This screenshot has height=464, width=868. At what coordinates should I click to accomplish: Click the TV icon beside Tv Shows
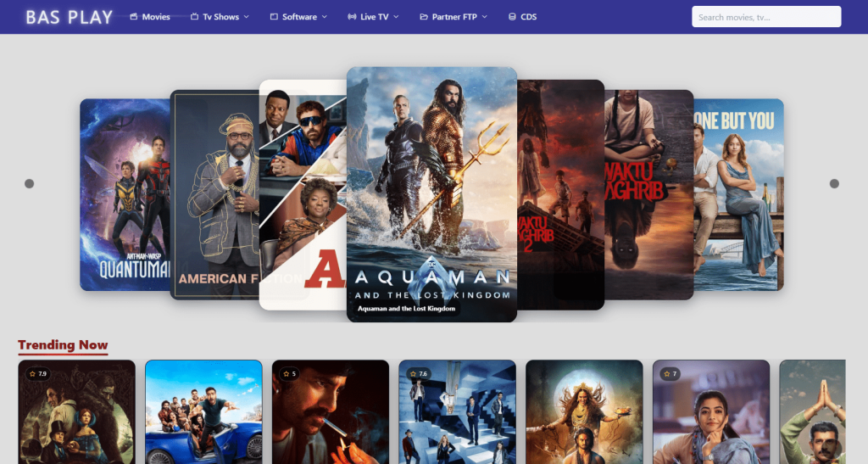pos(194,17)
